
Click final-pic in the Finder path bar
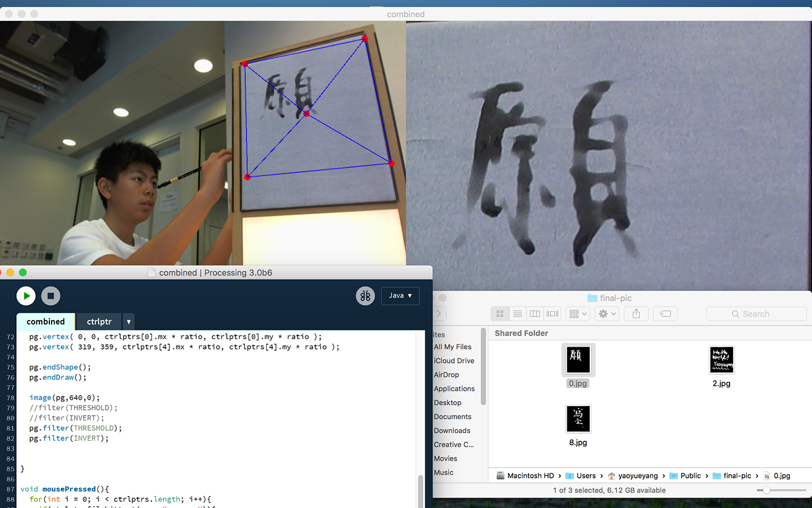pos(732,475)
